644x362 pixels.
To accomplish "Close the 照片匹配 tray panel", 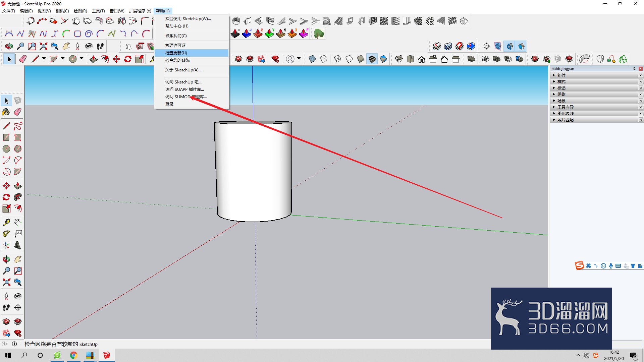I will click(641, 120).
